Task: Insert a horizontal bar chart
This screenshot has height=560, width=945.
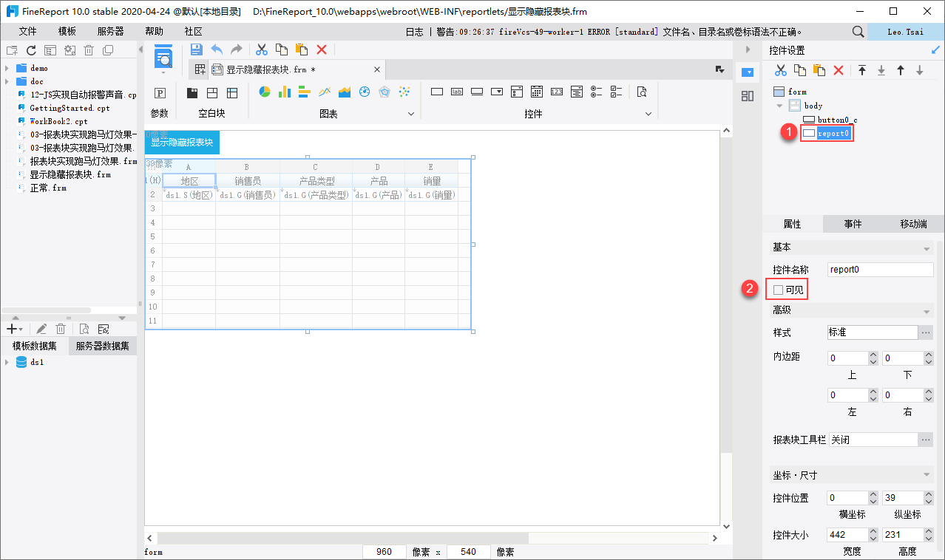Action: pos(305,92)
